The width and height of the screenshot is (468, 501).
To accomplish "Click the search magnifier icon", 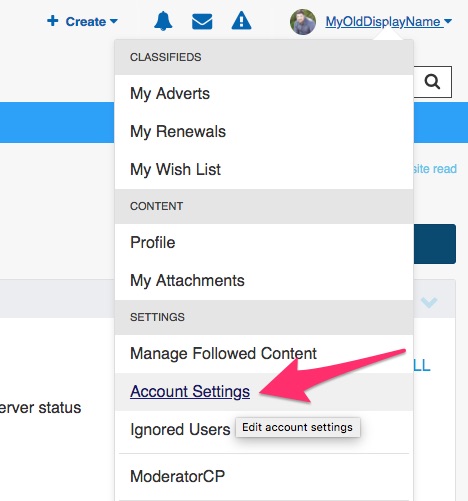I will pyautogui.click(x=432, y=82).
